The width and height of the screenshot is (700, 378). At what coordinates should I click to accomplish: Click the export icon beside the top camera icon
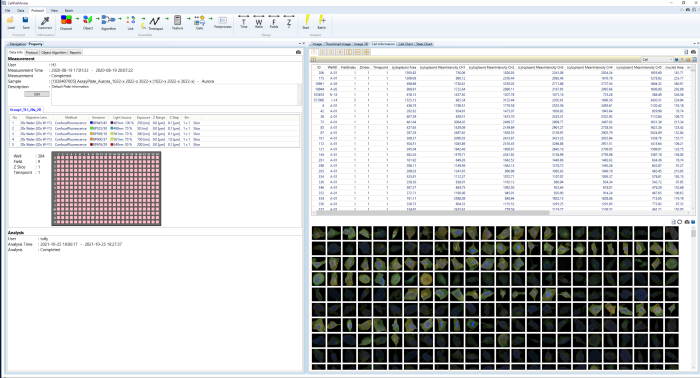687,52
